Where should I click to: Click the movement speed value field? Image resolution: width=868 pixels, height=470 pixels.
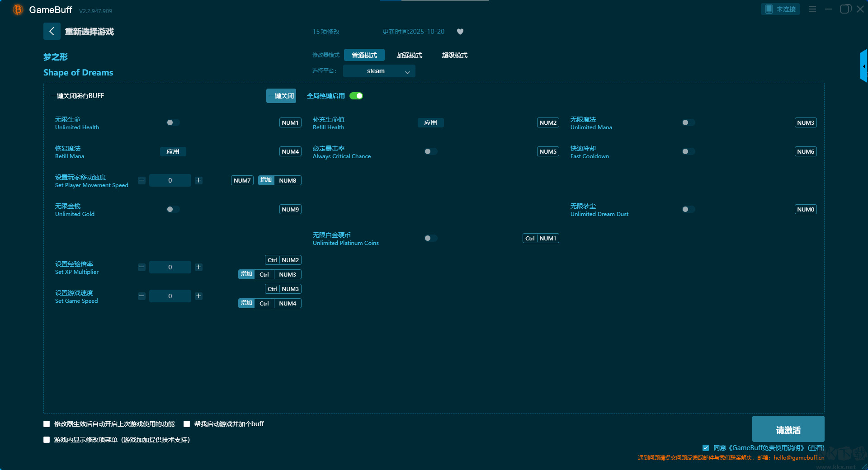tap(170, 180)
